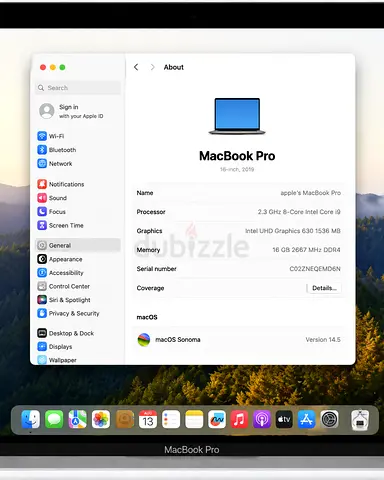
Task: Select the memory value "16 GB 2667 MHz DDR4"
Action: click(x=306, y=250)
